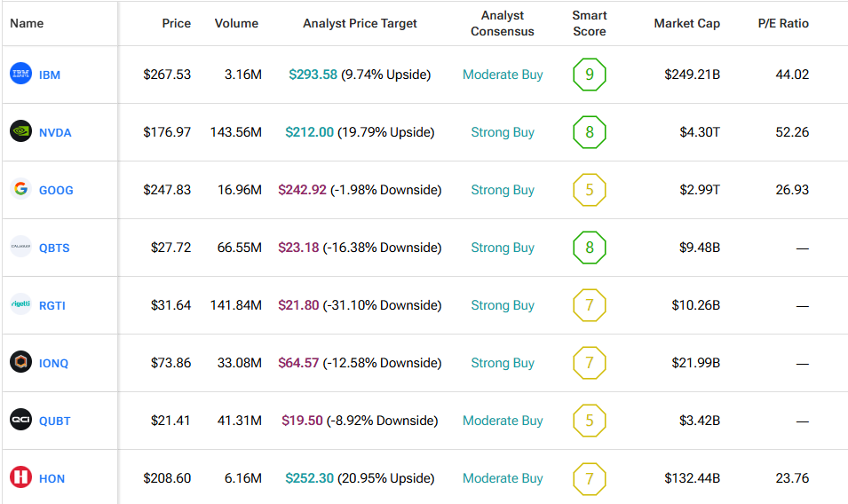848x504 pixels.
Task: Click RGTI's $21.80 price target
Action: 298,305
